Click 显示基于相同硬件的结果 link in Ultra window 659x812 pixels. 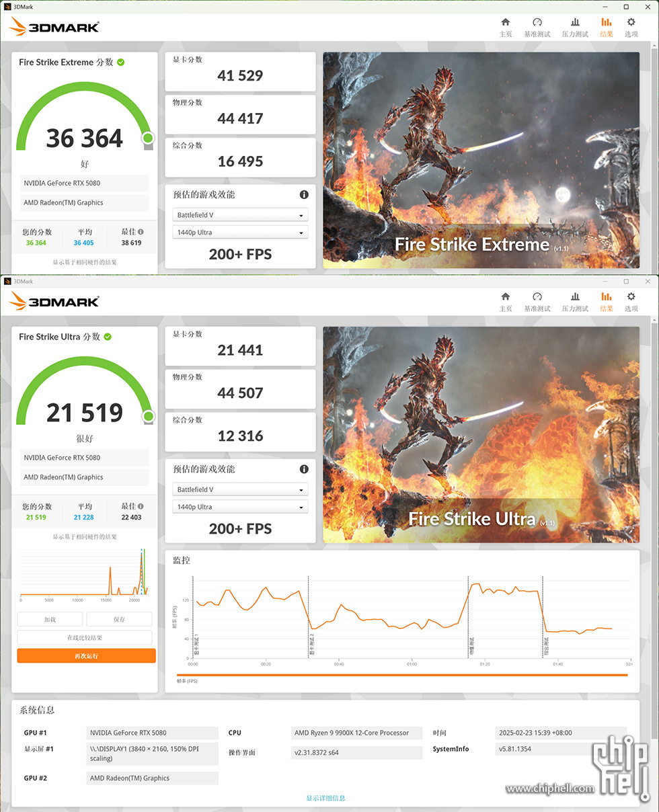[x=85, y=536]
